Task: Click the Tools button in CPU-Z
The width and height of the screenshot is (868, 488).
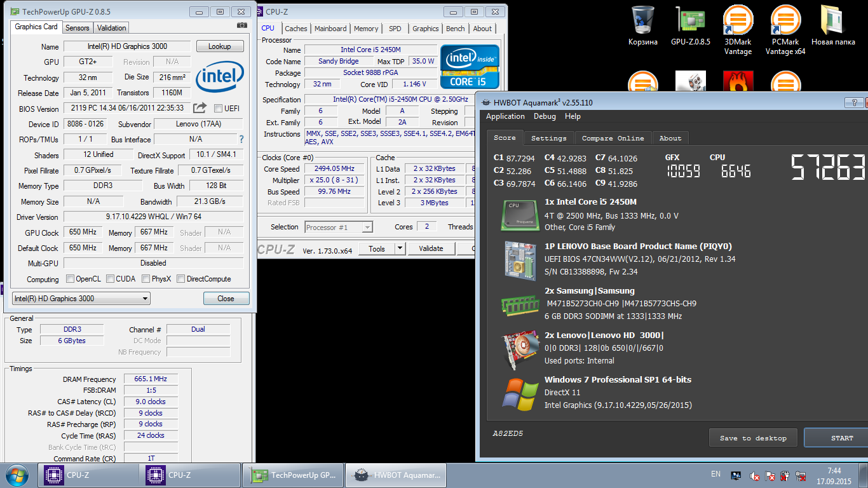Action: pos(377,248)
